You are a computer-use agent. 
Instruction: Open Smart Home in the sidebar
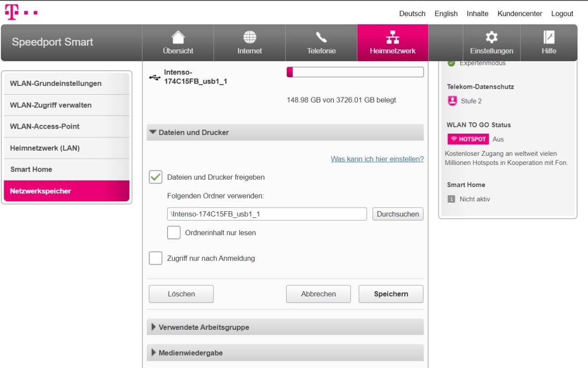tap(67, 170)
